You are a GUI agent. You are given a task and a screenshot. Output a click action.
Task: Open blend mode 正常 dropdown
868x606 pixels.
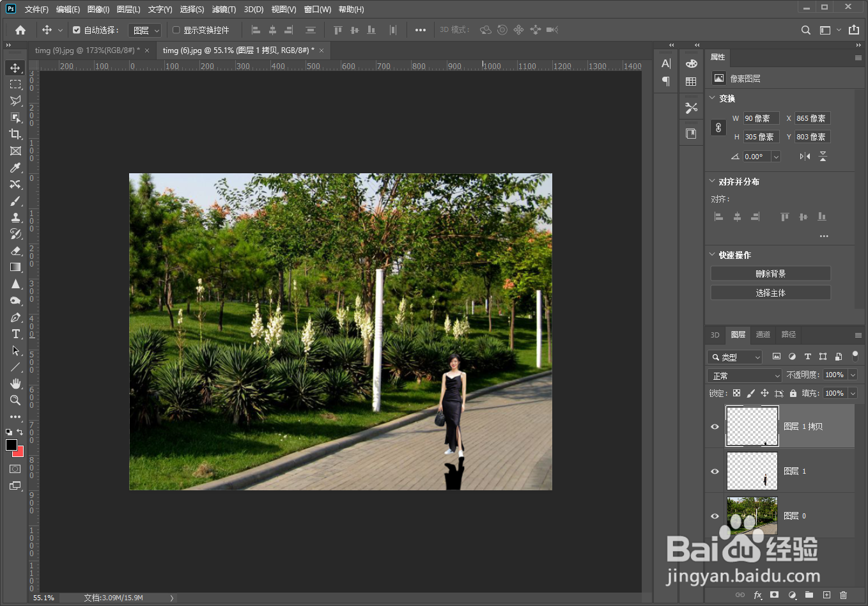coord(745,375)
